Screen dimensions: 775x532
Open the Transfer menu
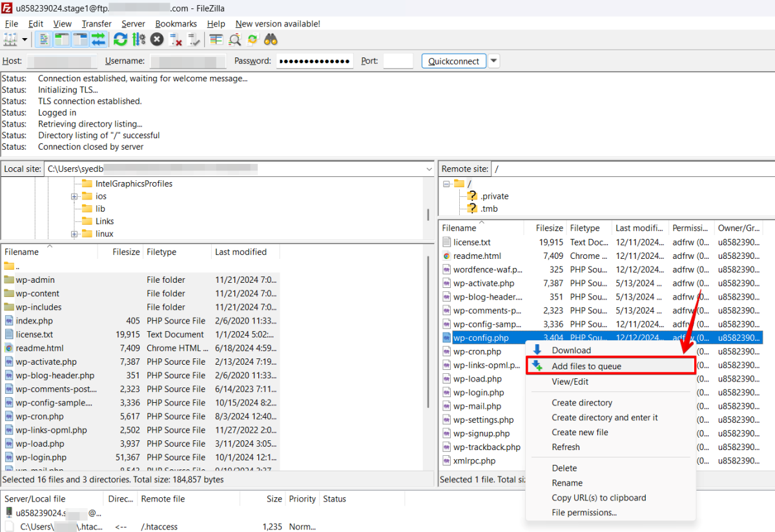click(96, 23)
